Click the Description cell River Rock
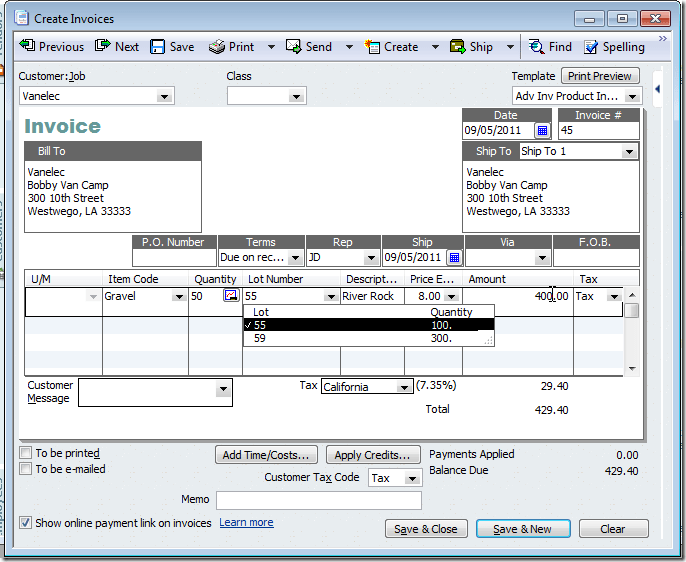The height and width of the screenshot is (562, 686). click(372, 296)
